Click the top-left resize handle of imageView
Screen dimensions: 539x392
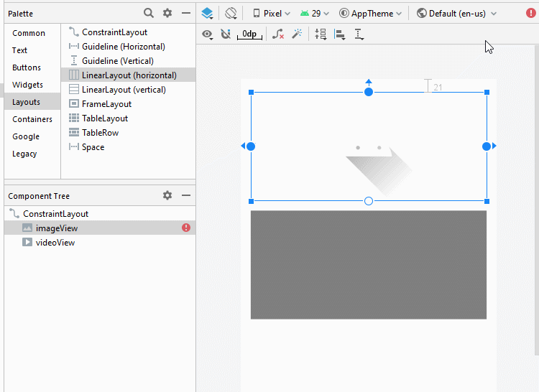coord(251,92)
